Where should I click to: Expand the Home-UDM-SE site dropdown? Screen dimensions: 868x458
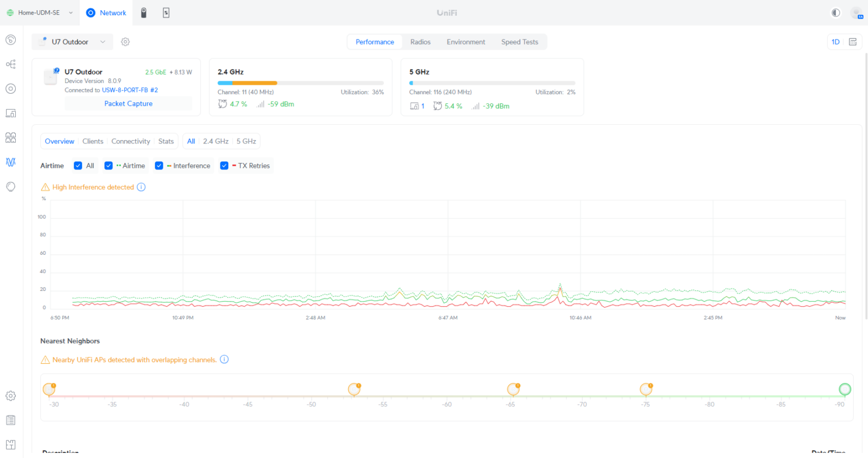[x=40, y=12]
